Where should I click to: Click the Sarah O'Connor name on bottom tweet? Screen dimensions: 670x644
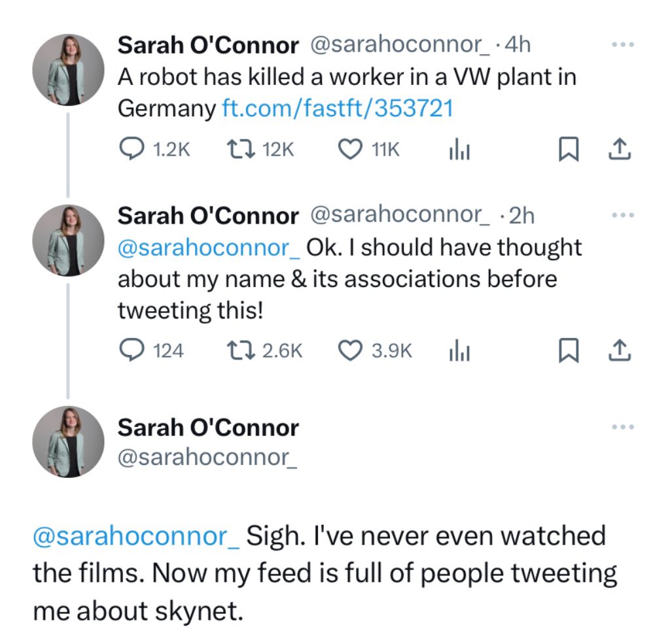207,428
